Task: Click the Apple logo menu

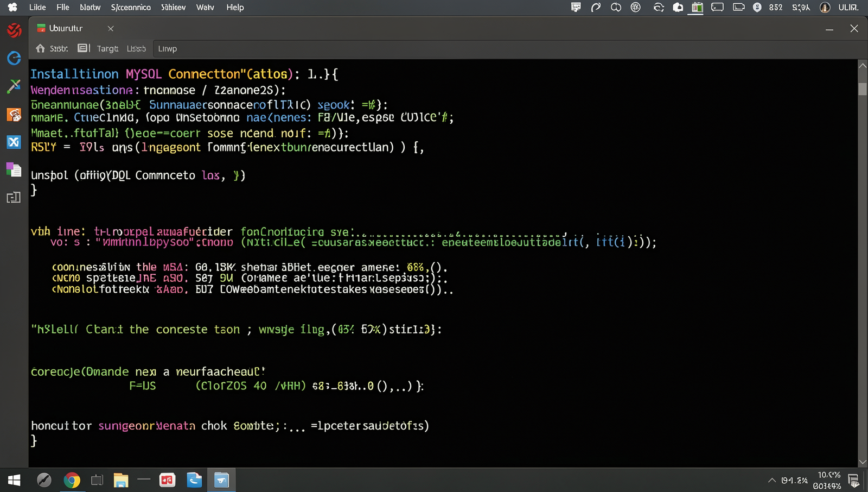Action: pyautogui.click(x=12, y=7)
